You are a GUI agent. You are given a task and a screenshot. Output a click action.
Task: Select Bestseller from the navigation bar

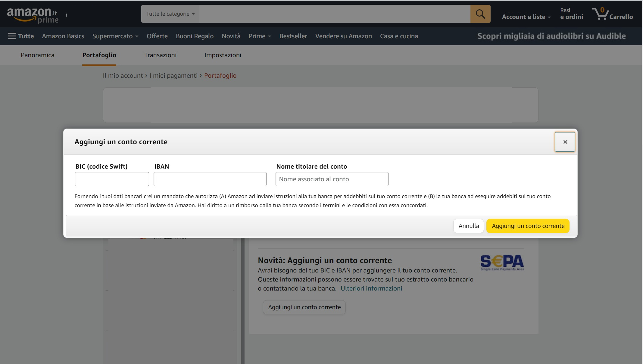coord(293,36)
